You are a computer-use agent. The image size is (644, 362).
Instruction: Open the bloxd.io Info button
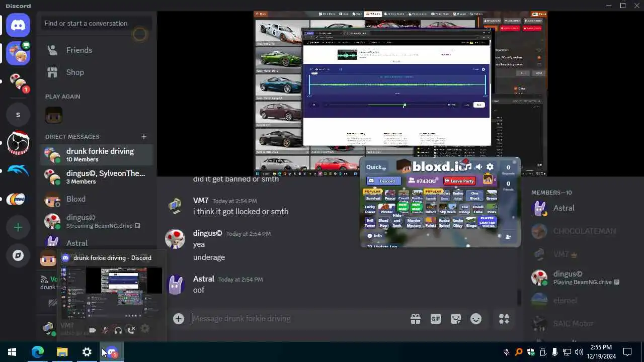[x=375, y=236]
